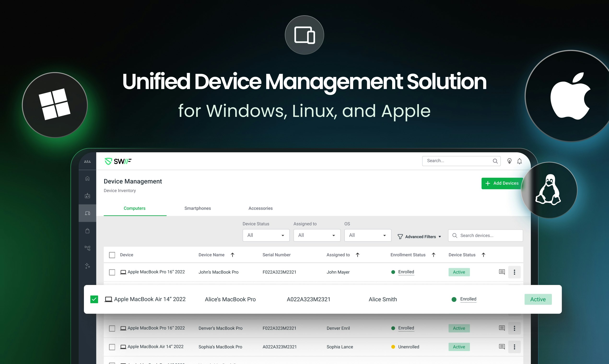Click the Add Devices button

tap(502, 183)
